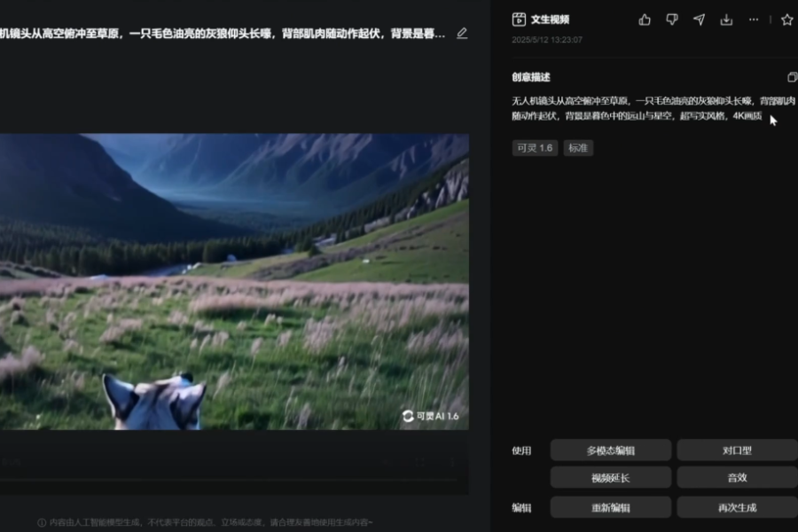This screenshot has height=532, width=798.
Task: Open 多模态编辑 multimodal editing
Action: 611,450
